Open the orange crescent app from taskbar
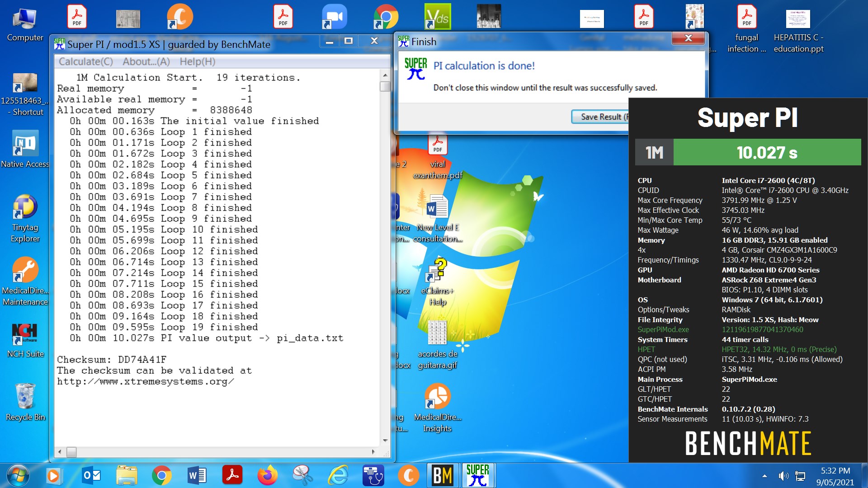 408,475
